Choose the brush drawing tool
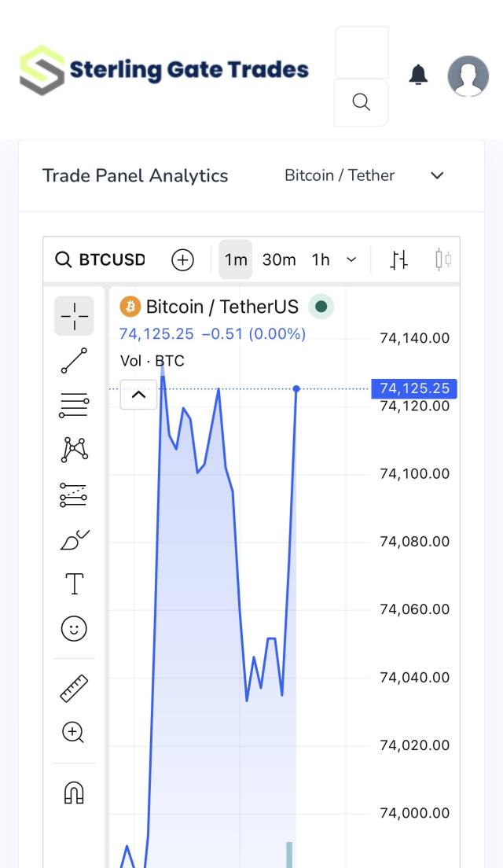Screen dimensions: 503x868 [74, 540]
